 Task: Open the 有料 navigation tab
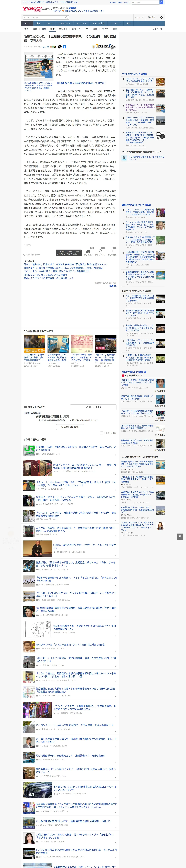128,24
